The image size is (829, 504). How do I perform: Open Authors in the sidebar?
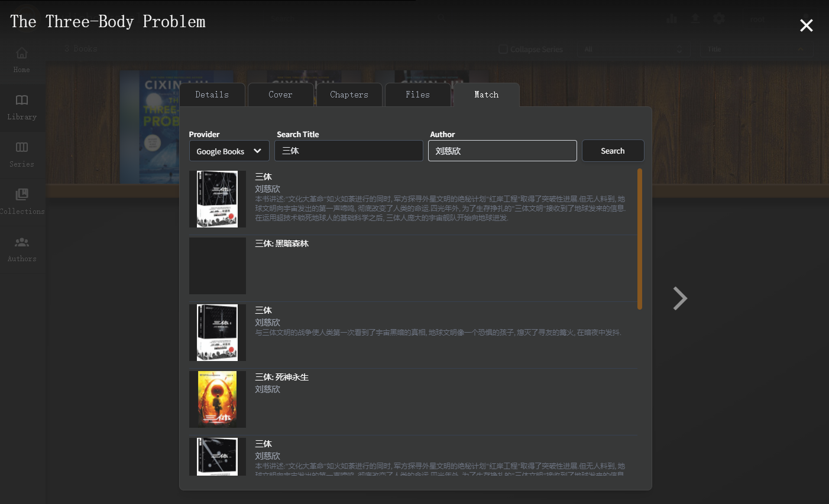point(22,249)
